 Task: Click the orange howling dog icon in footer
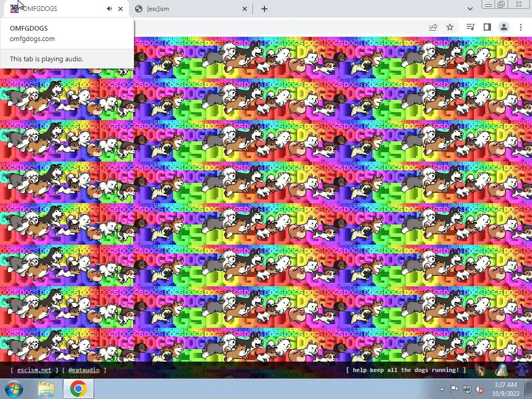tap(481, 370)
